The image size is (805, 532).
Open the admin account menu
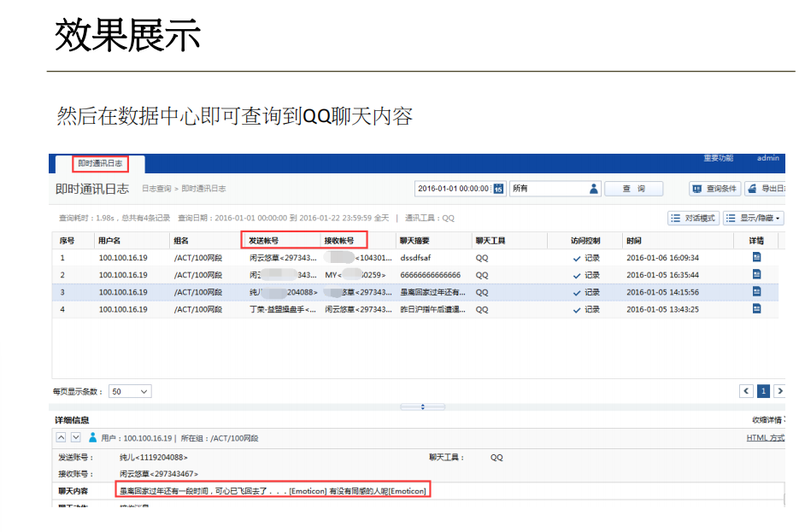768,158
